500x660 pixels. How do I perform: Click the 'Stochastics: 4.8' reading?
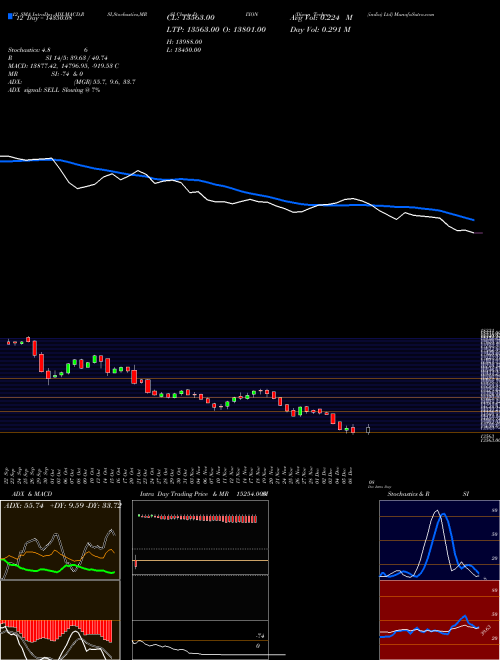point(29,50)
